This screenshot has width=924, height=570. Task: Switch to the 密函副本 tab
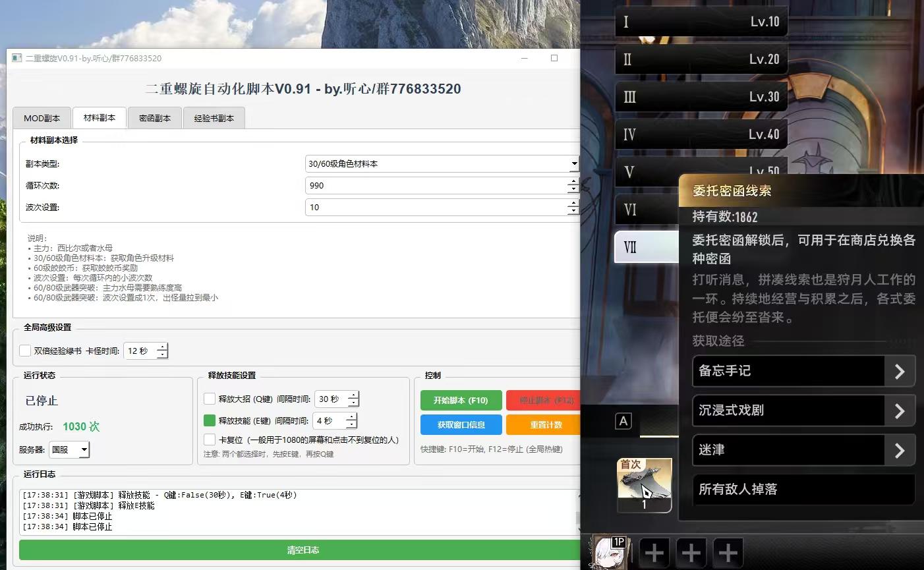point(155,118)
